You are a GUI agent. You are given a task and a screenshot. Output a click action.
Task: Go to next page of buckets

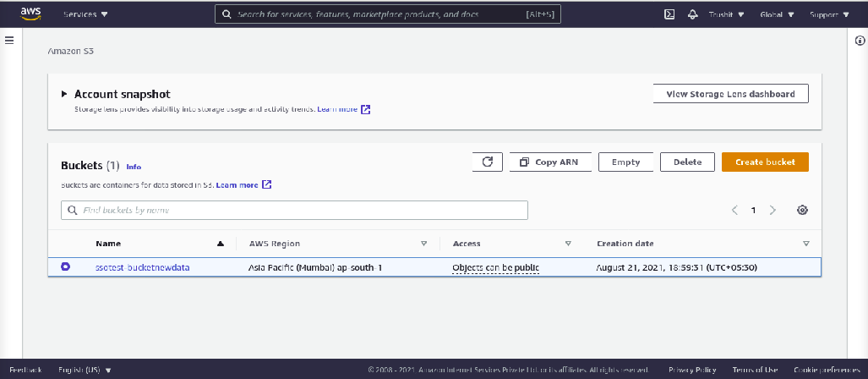pos(772,210)
